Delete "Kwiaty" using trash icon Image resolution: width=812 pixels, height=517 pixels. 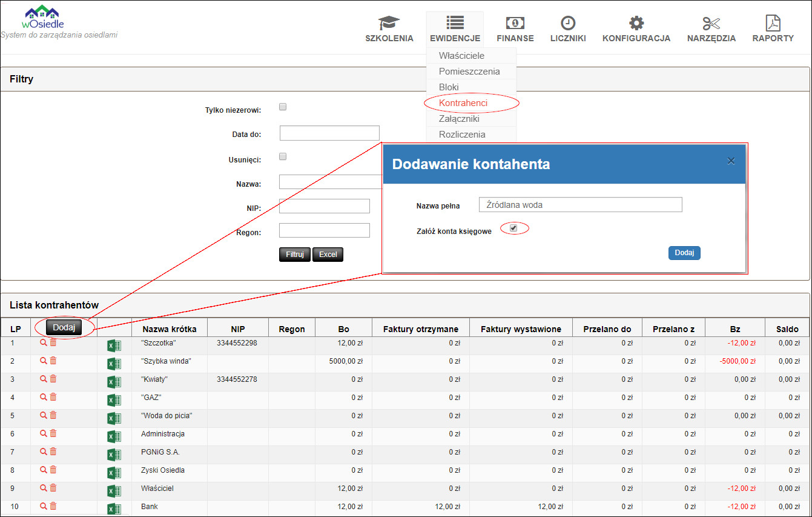point(53,379)
